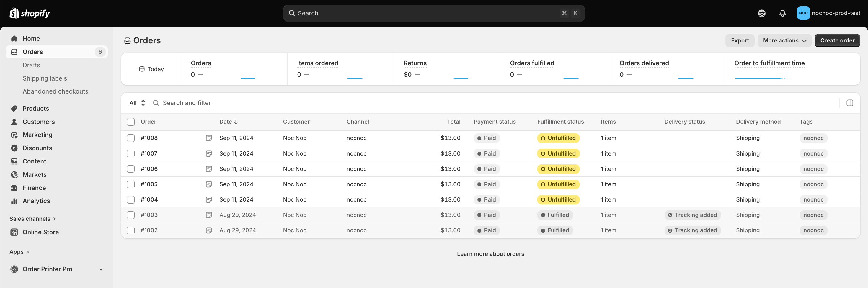Open Shipping labels in the sidebar
Viewport: 868px width, 288px height.
click(x=45, y=78)
